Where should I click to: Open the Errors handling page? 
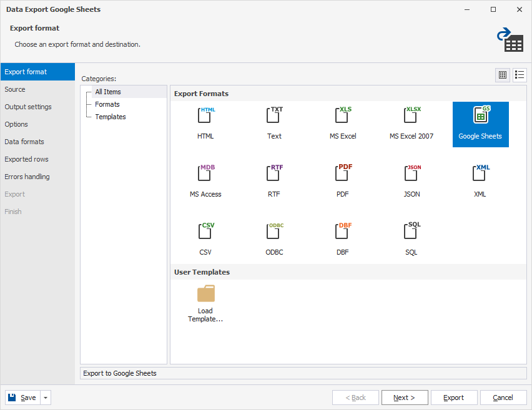click(37, 177)
